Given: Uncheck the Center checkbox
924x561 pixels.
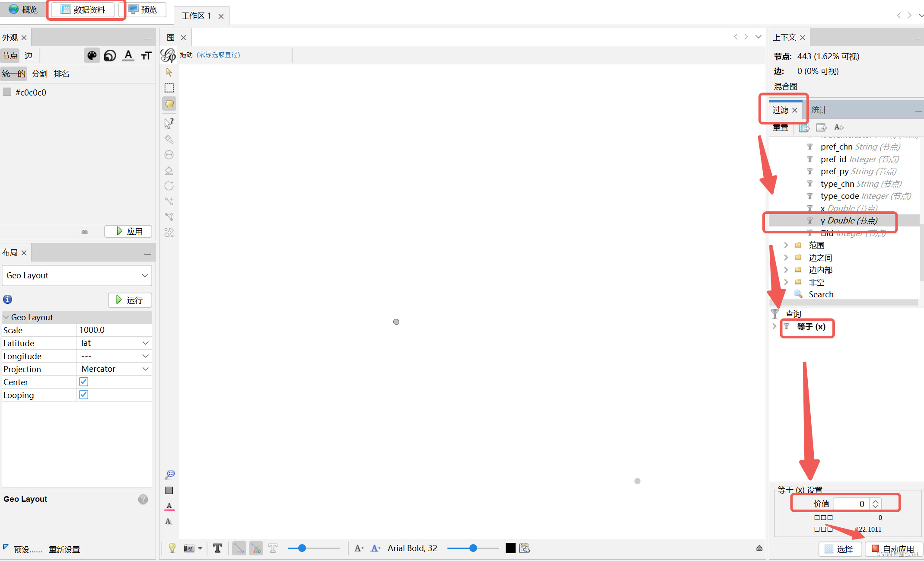Looking at the screenshot, I should (84, 382).
